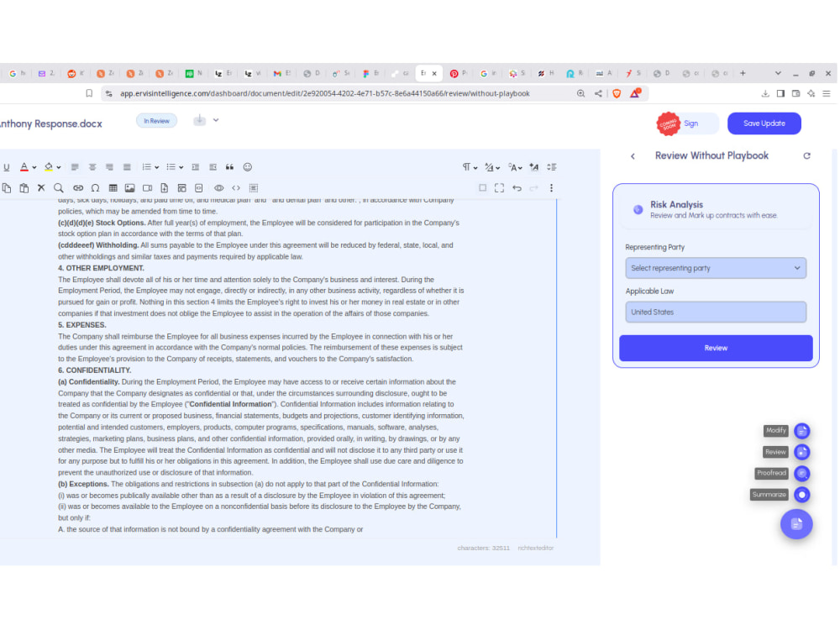The image size is (840, 630).
Task: Expand the chevron beside the download icon
Action: click(x=216, y=120)
